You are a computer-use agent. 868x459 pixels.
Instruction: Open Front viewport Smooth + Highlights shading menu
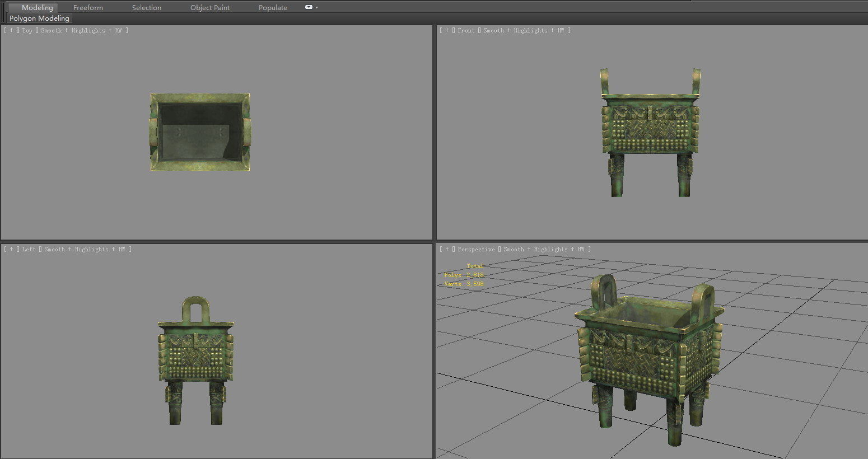(x=524, y=30)
